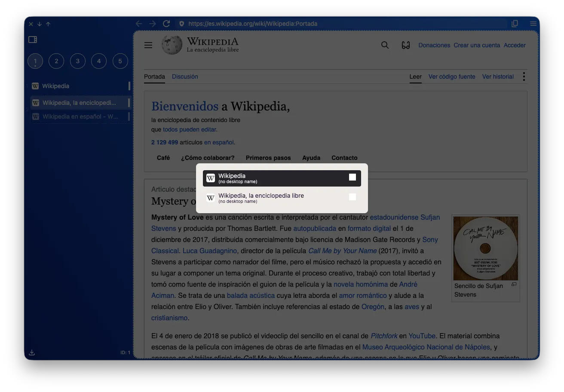Open the Ayuda link
The height and width of the screenshot is (392, 564).
pyautogui.click(x=311, y=158)
